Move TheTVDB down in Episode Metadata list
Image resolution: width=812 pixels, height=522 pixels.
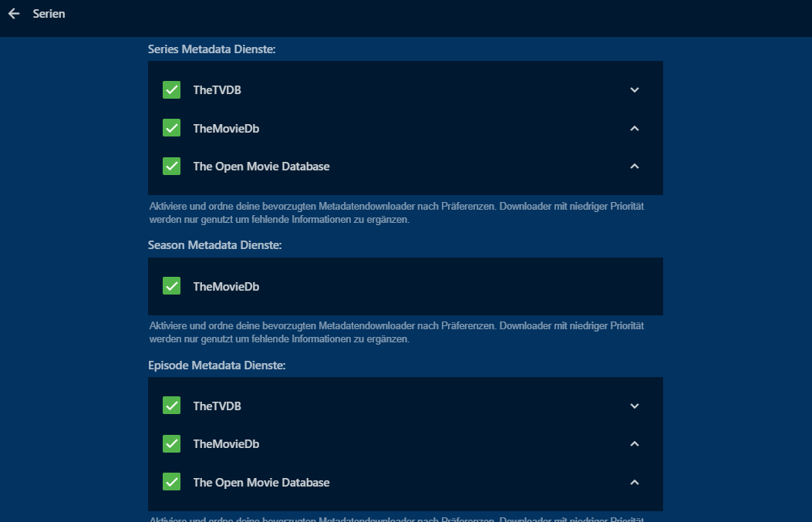pyautogui.click(x=635, y=406)
